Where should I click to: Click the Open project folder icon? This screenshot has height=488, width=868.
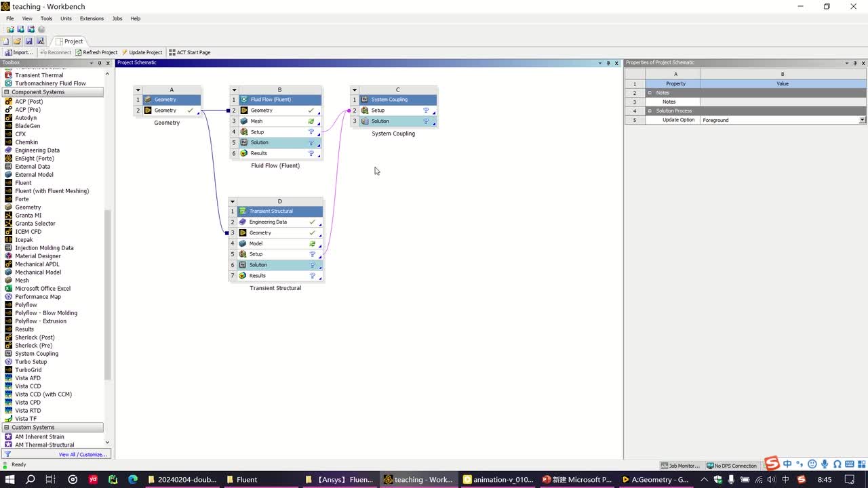point(17,41)
